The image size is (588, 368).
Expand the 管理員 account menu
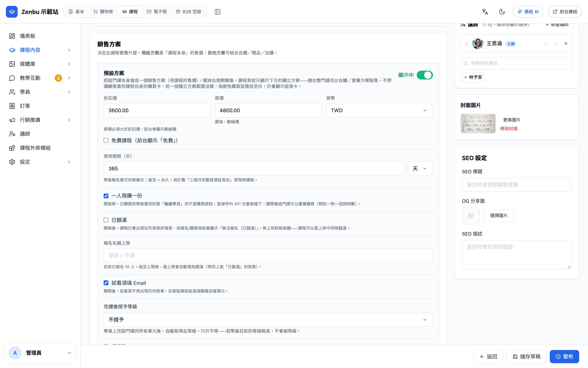click(40, 353)
